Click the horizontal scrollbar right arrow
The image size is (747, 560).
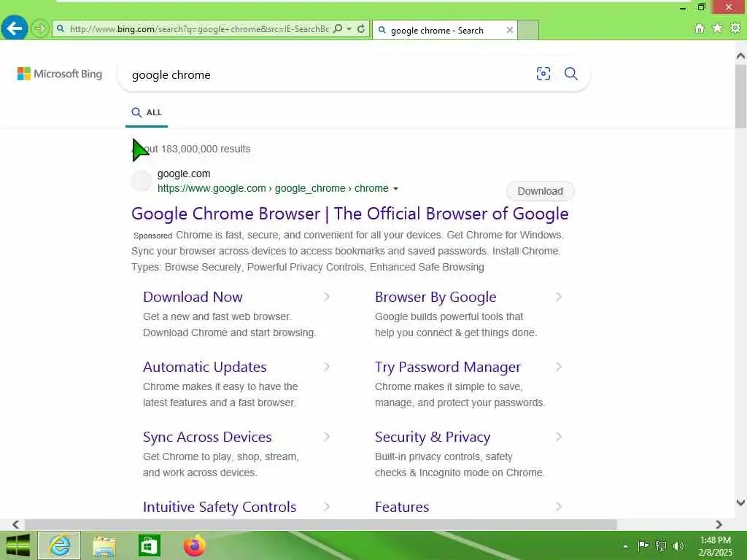point(719,524)
